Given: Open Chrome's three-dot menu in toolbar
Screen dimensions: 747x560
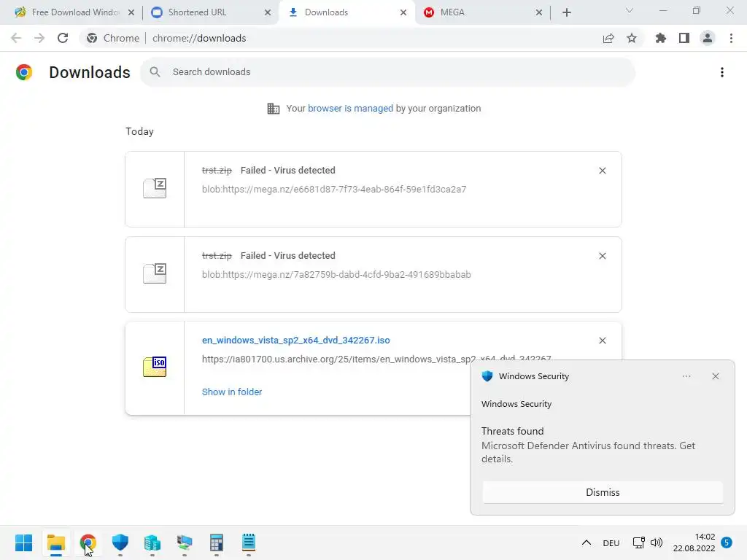Looking at the screenshot, I should pos(731,38).
